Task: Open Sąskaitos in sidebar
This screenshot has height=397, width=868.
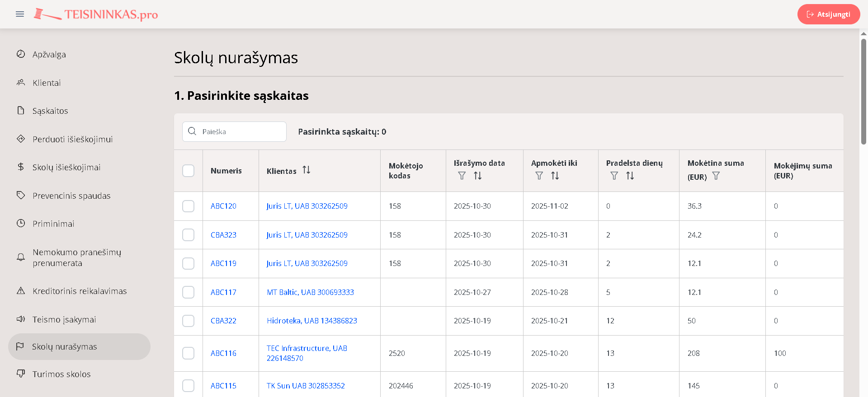Action: pos(50,111)
